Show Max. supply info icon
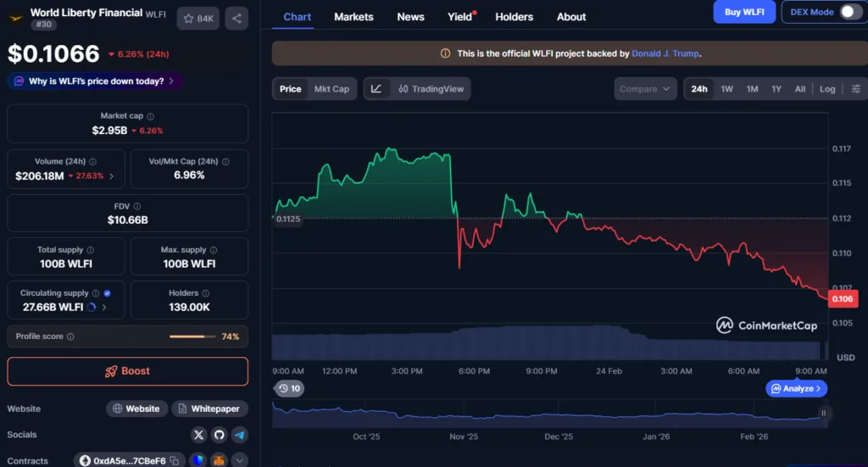This screenshot has height=467, width=868. pos(214,250)
